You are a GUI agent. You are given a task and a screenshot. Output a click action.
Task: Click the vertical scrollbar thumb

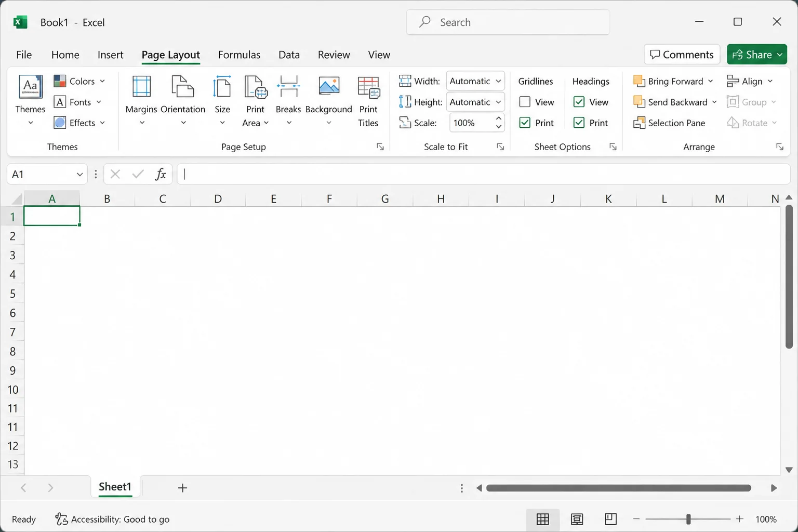click(789, 277)
